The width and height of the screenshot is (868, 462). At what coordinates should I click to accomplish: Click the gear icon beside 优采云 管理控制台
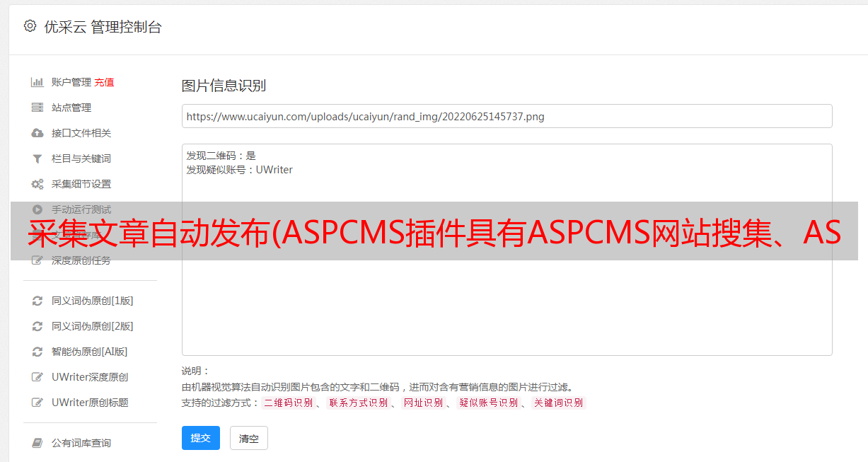[30, 26]
